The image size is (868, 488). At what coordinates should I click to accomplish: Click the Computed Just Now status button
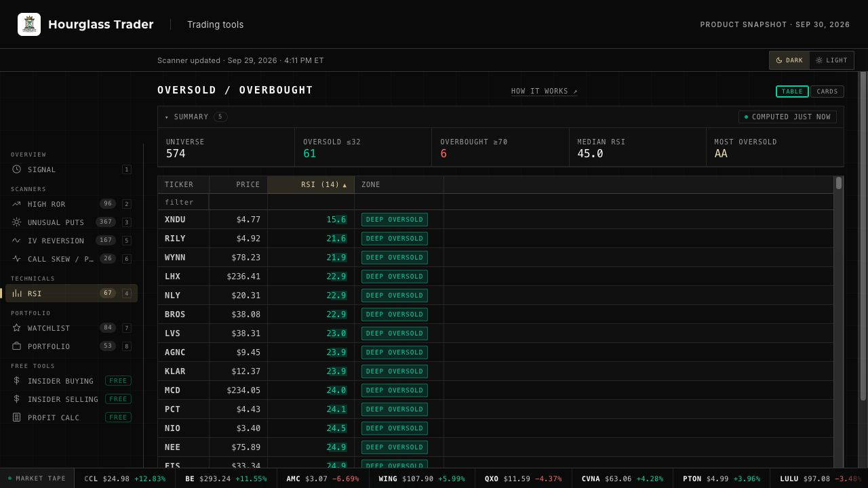pyautogui.click(x=787, y=117)
